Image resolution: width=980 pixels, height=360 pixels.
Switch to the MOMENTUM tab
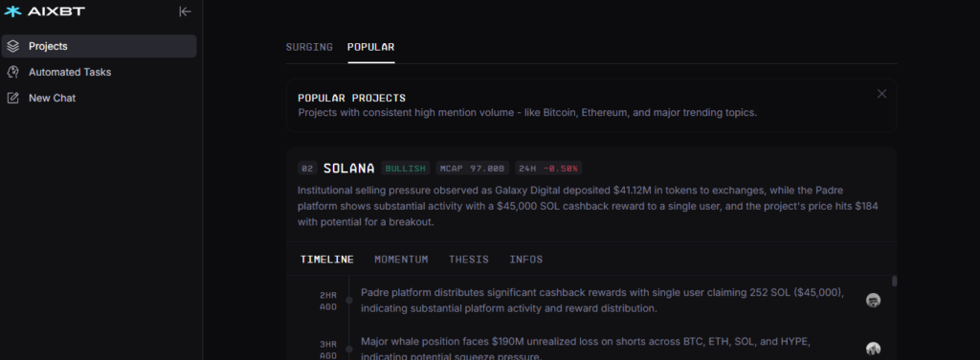[401, 259]
